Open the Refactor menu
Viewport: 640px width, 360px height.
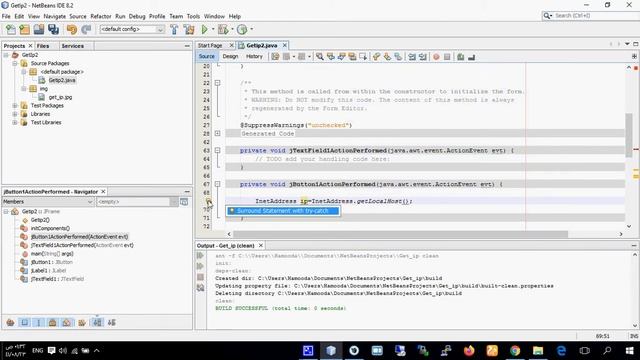point(101,16)
